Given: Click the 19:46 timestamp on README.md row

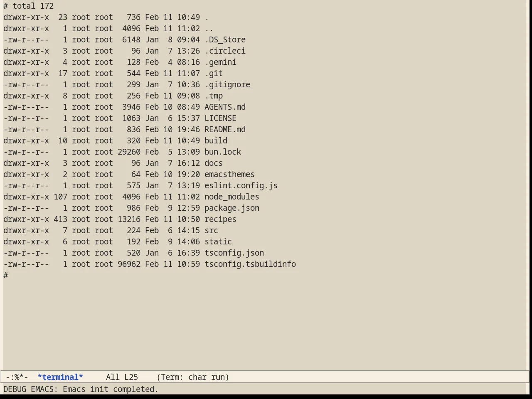Looking at the screenshot, I should [188, 129].
